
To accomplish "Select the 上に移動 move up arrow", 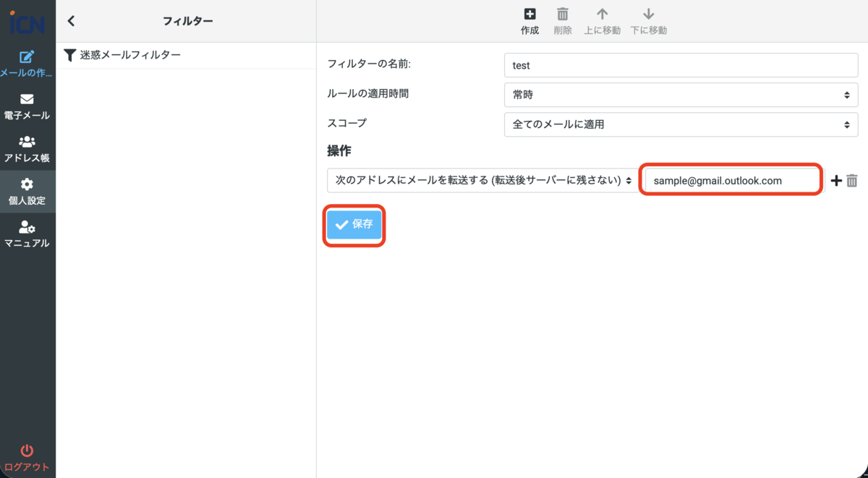I will point(603,20).
